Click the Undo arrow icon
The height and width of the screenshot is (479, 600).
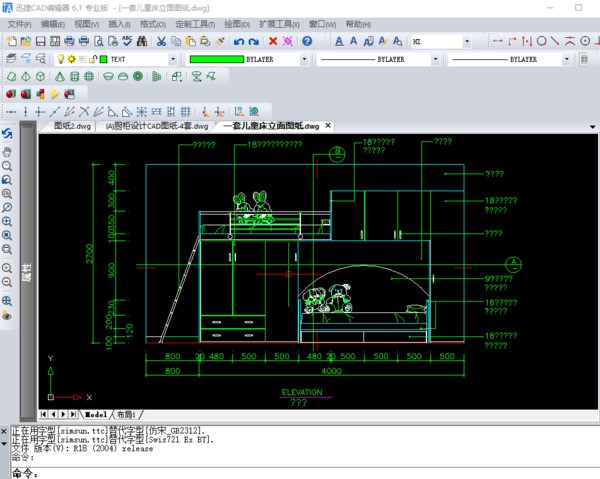(x=238, y=41)
